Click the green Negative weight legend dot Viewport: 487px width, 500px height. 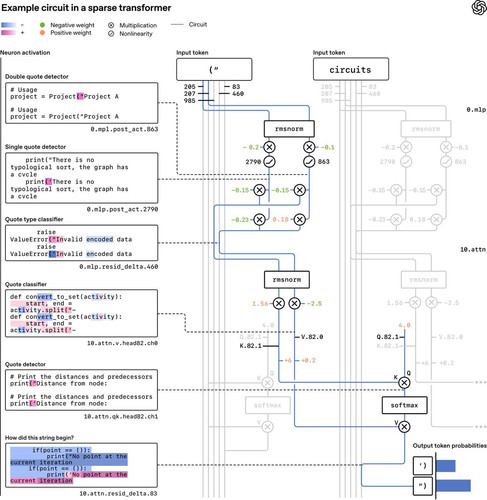click(42, 25)
